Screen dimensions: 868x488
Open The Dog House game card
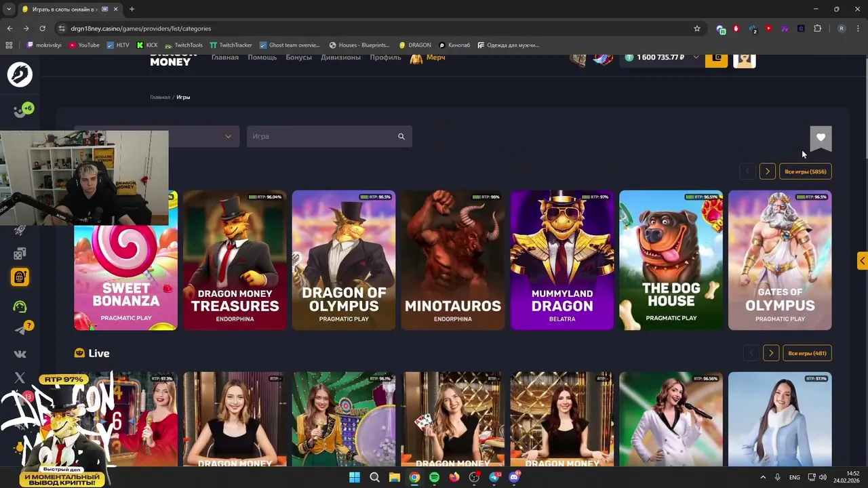[x=671, y=260]
